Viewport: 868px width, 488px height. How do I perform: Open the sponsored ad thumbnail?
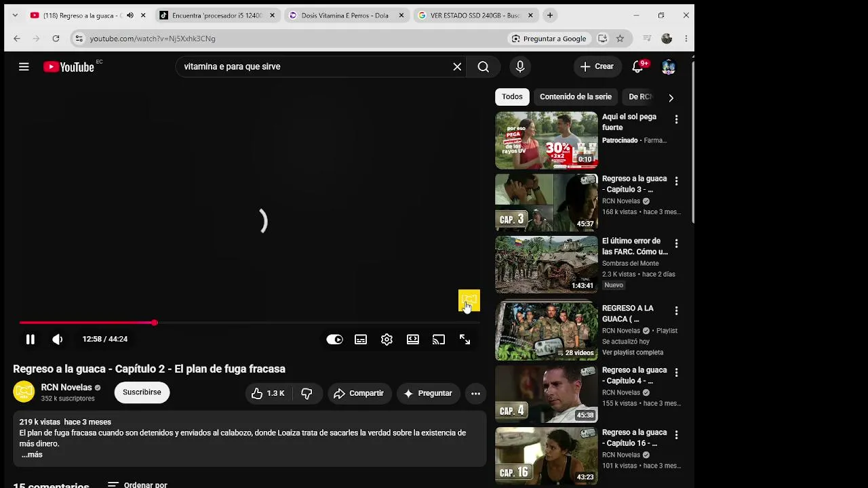tap(547, 140)
